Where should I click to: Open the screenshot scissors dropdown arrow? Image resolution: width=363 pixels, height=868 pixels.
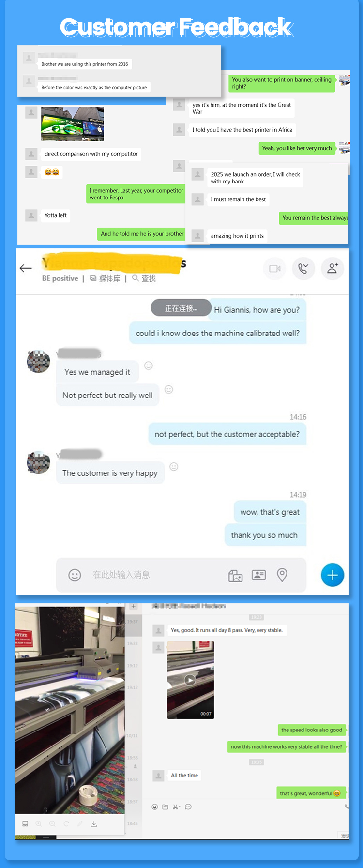pyautogui.click(x=179, y=807)
